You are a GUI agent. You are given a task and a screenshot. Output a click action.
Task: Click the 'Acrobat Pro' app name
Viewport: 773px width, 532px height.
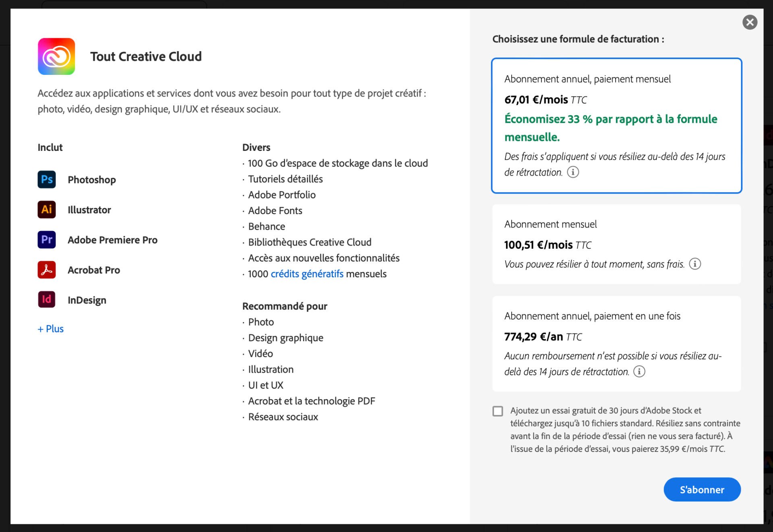[x=94, y=270]
